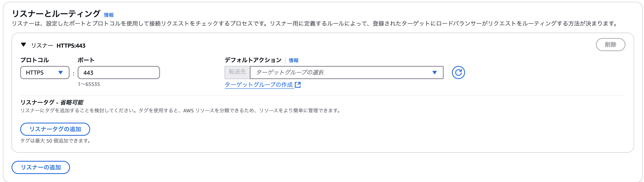Open ターゲットグループの作成 page
Viewport: 644px width, 182px height.
pos(259,84)
